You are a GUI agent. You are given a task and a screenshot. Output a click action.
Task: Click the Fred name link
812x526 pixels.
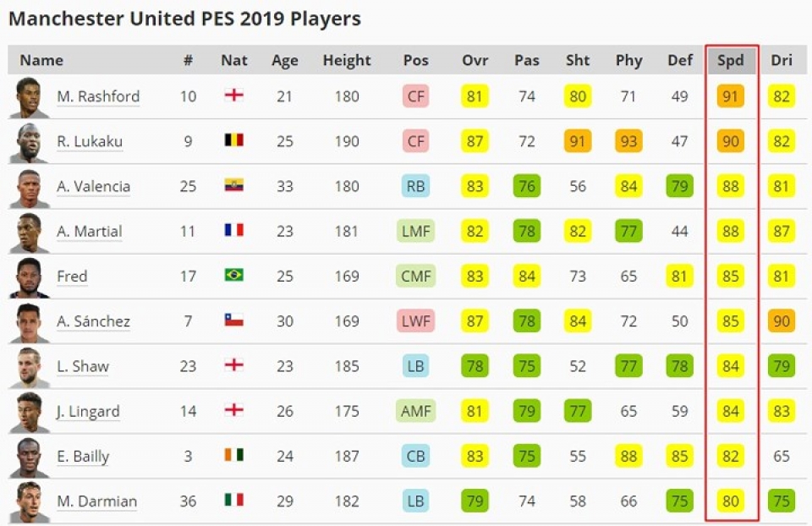(72, 277)
